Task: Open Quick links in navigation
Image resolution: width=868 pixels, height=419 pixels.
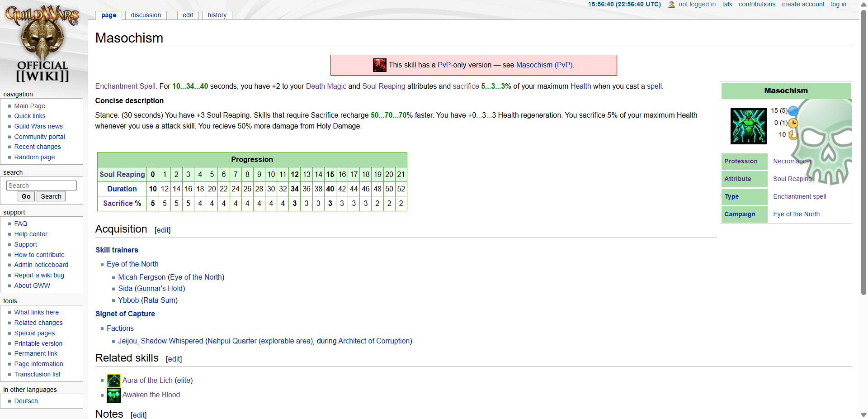Action: click(29, 116)
